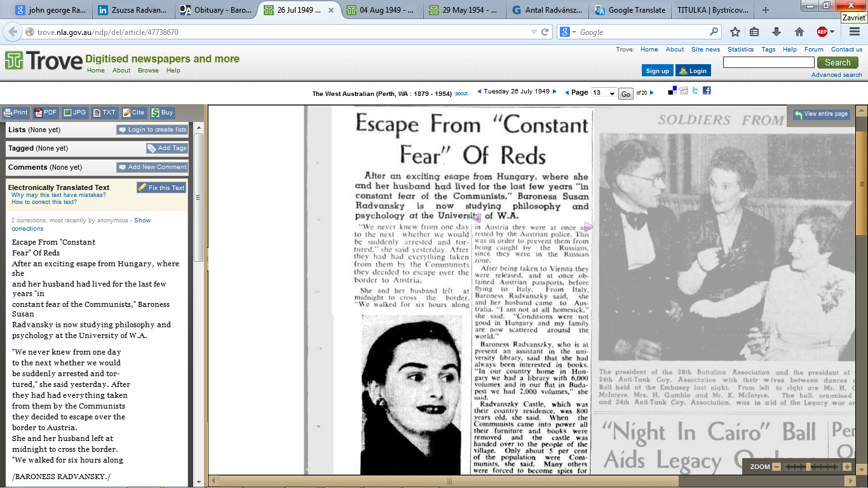The width and height of the screenshot is (868, 488).
Task: Open Cite option
Action: (x=134, y=112)
